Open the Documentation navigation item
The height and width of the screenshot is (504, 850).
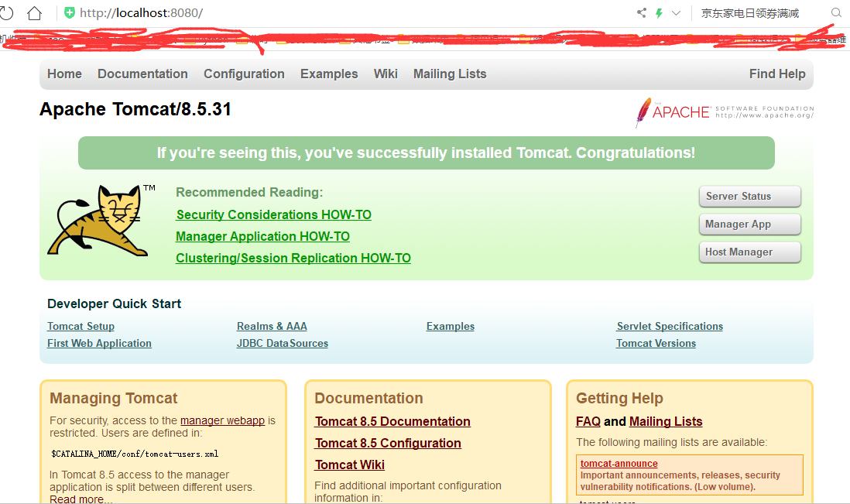(142, 74)
